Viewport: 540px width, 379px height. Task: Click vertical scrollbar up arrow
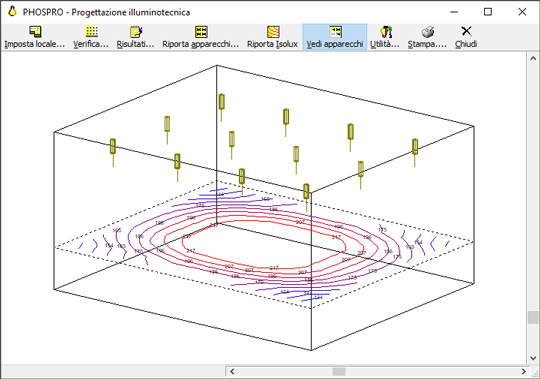(x=533, y=59)
